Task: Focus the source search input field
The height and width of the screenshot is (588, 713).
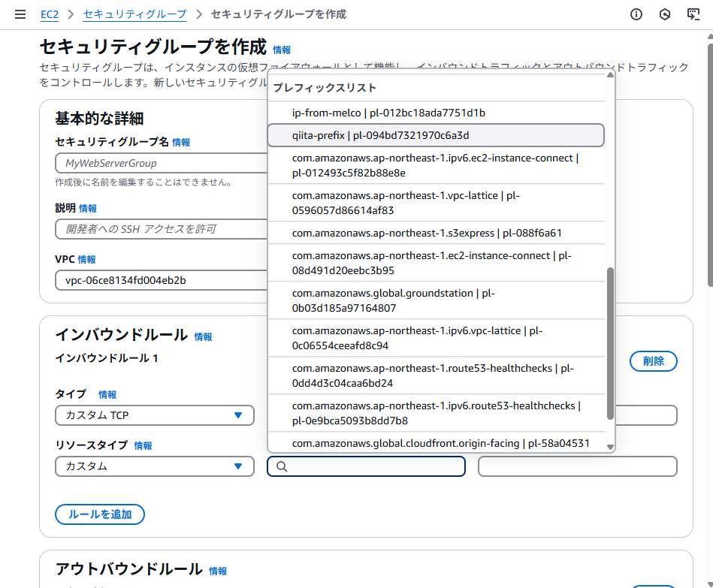Action: click(366, 466)
